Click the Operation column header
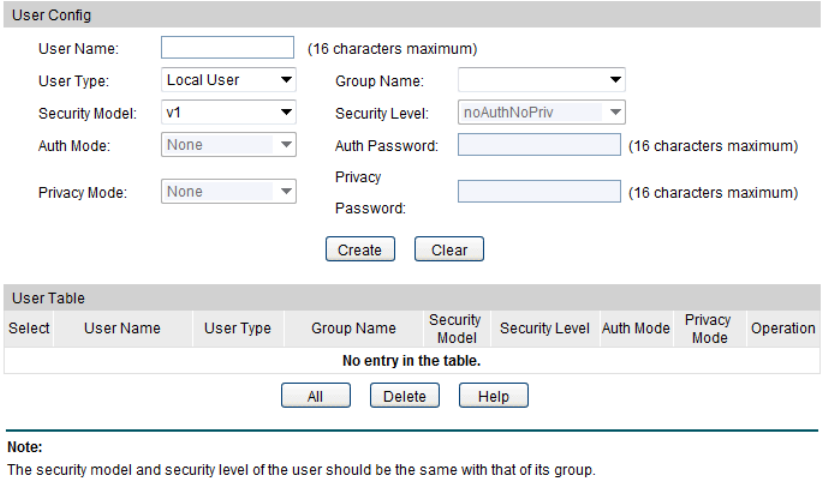This screenshot has height=487, width=822. click(x=783, y=328)
